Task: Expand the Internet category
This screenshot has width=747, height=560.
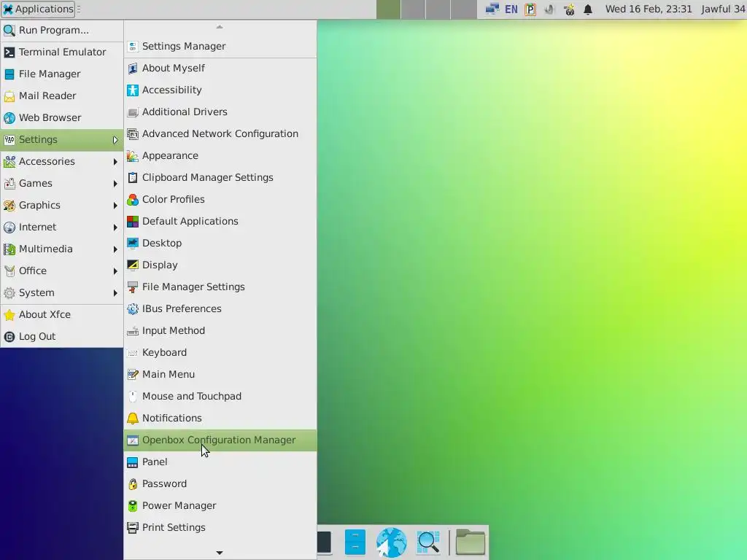Action: point(62,227)
